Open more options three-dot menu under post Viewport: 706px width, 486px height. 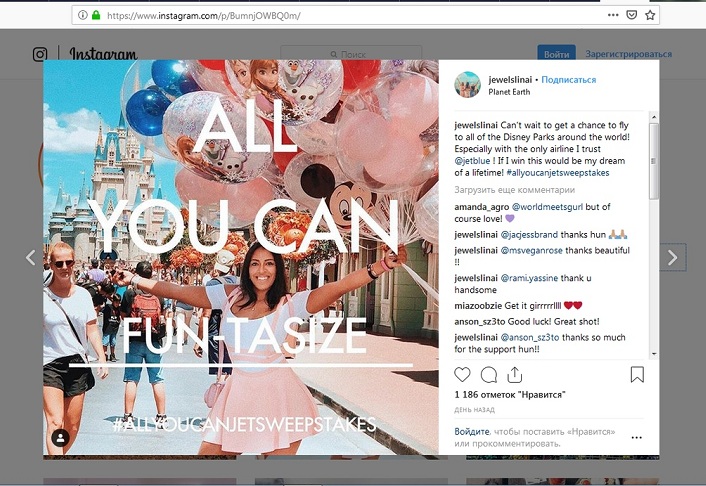tap(637, 437)
